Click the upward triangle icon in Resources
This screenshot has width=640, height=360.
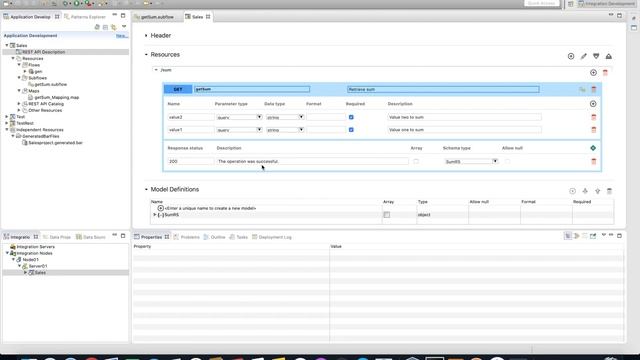609,56
